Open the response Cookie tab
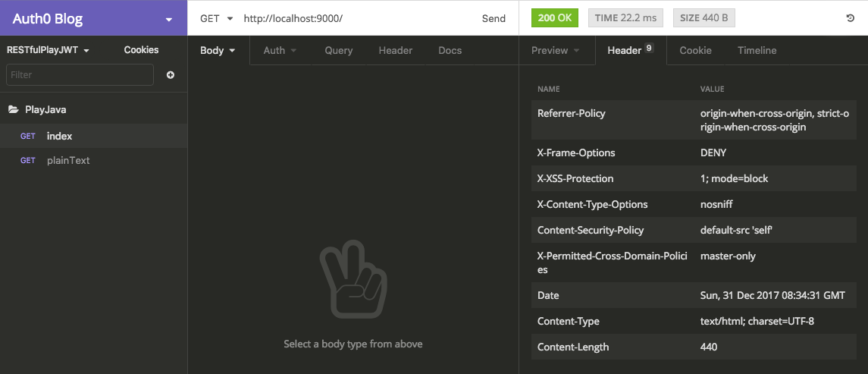The height and width of the screenshot is (374, 868). coord(695,51)
